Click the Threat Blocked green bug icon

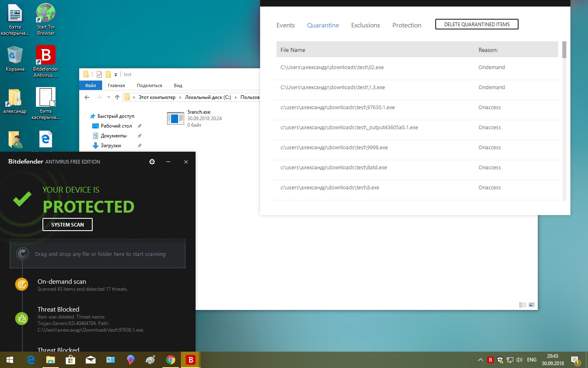pyautogui.click(x=22, y=319)
